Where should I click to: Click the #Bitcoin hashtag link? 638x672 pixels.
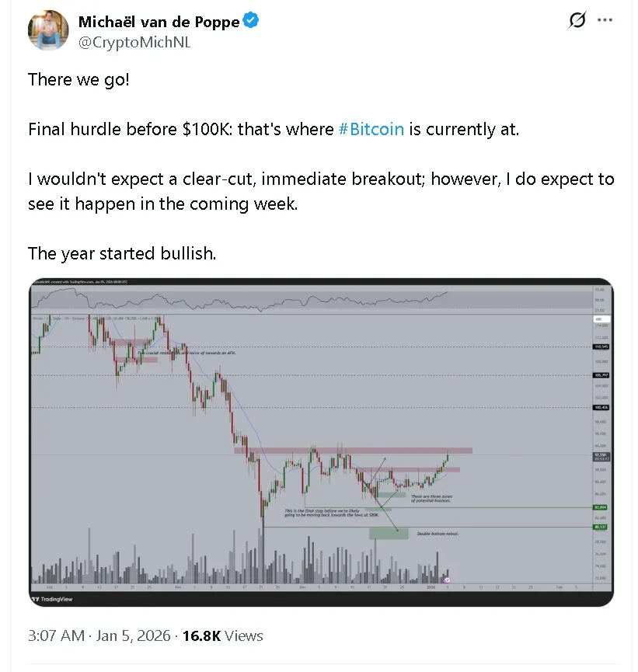(371, 129)
